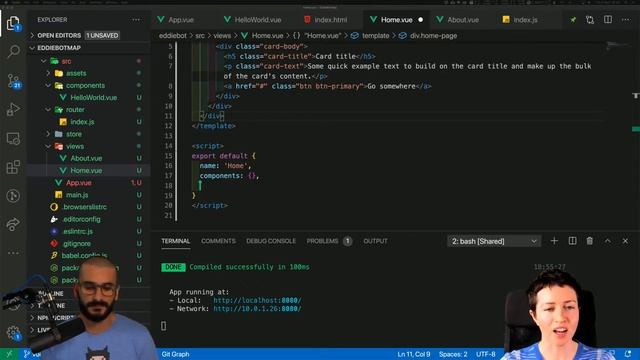Image resolution: width=640 pixels, height=360 pixels.
Task: Open .editorconfig in the file tree
Action: [x=81, y=219]
